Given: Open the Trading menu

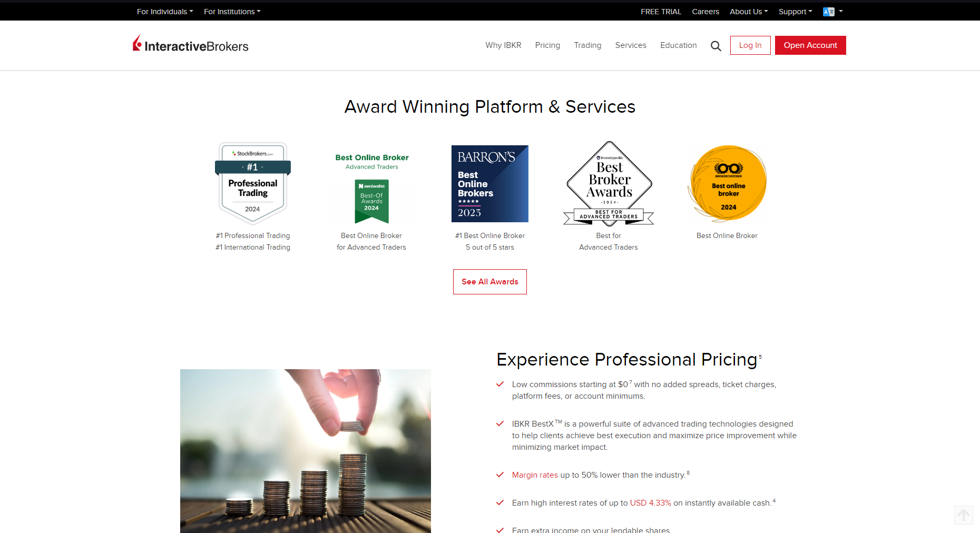Looking at the screenshot, I should [x=587, y=45].
